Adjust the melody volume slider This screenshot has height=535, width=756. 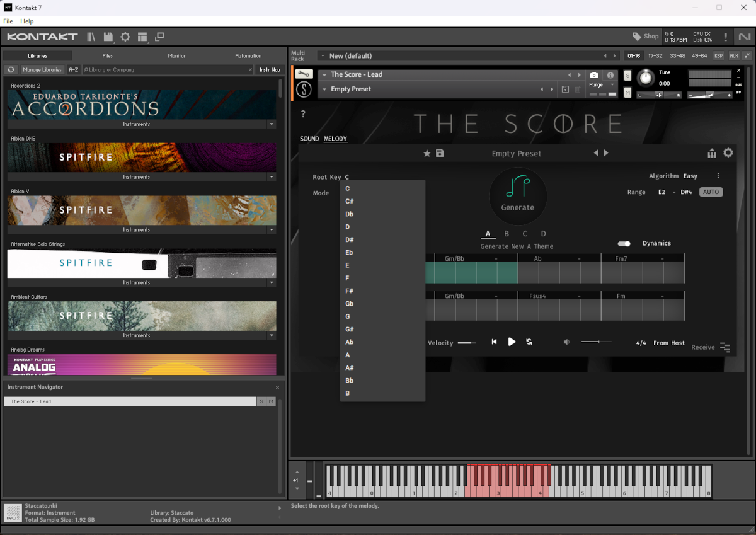point(596,342)
